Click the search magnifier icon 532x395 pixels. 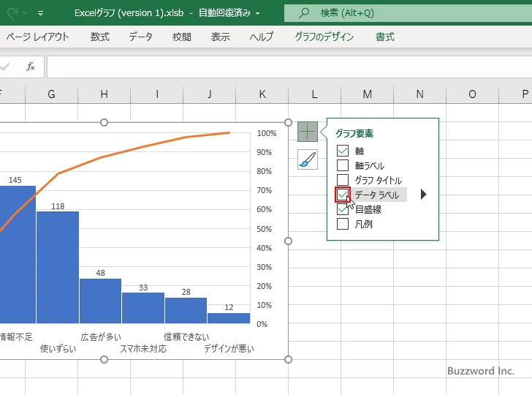pyautogui.click(x=304, y=13)
